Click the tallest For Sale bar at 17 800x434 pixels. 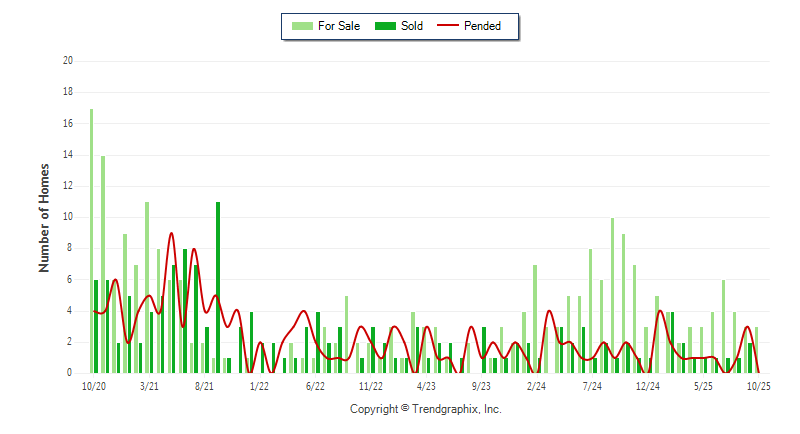(x=91, y=240)
